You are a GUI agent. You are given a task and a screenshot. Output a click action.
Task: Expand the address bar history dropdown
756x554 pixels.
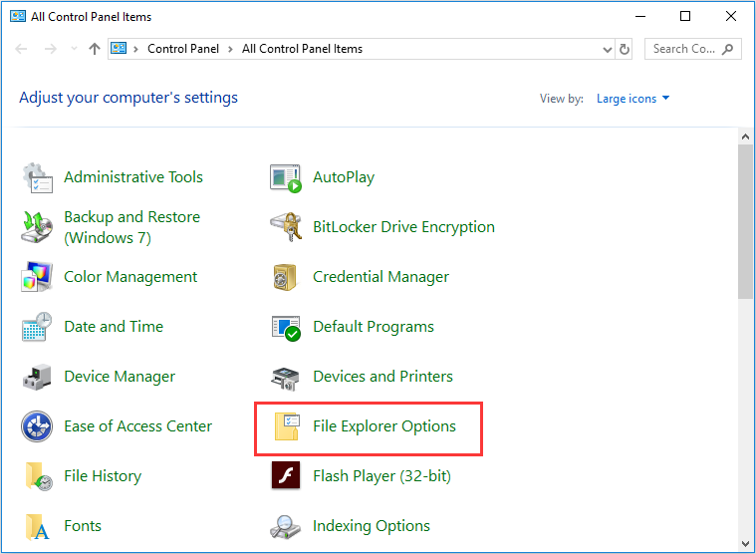click(x=608, y=49)
